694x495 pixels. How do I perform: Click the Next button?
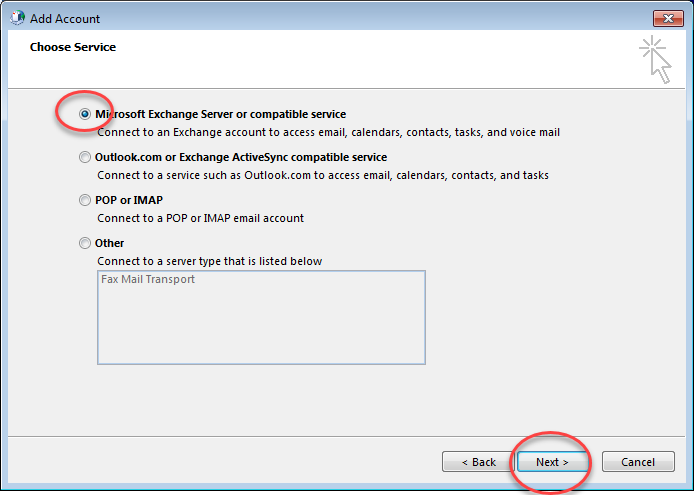552,462
